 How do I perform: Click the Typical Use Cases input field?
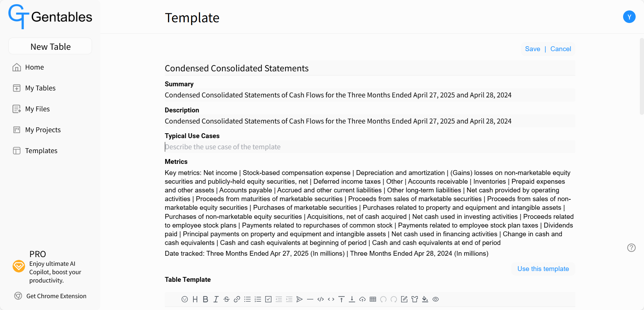tap(370, 147)
